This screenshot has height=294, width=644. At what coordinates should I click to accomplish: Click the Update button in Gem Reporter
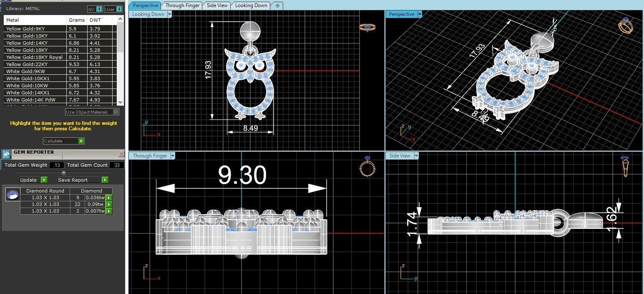pyautogui.click(x=33, y=180)
